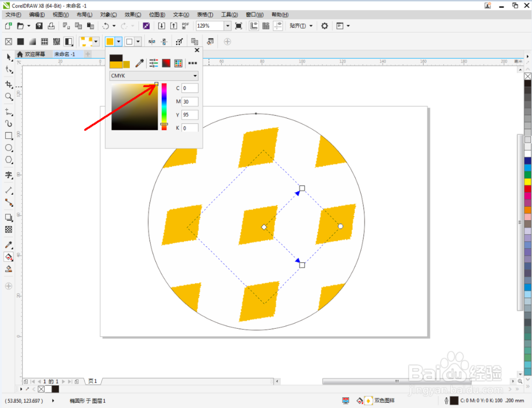Expand the yellow front color dropdown arrow
Screen dimensions: 532x408
point(119,41)
